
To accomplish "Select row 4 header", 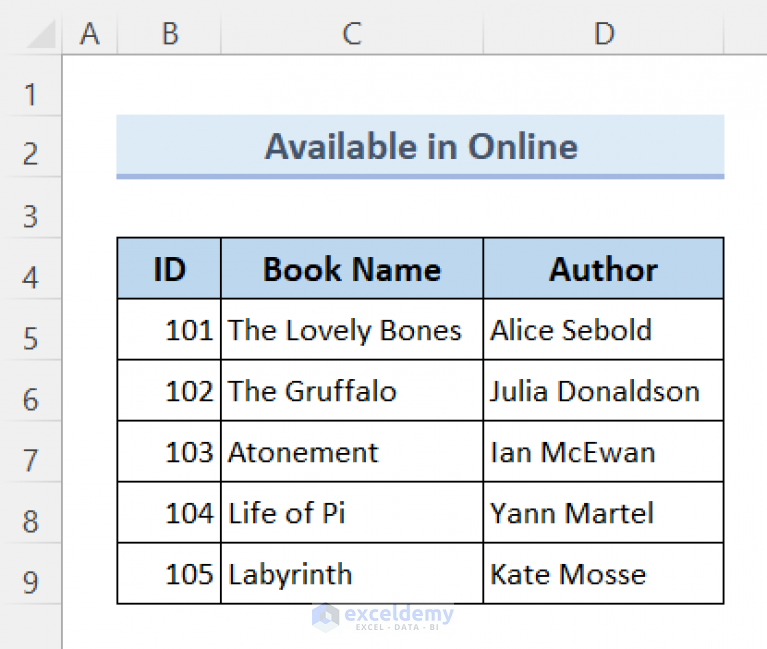I will click(x=30, y=277).
